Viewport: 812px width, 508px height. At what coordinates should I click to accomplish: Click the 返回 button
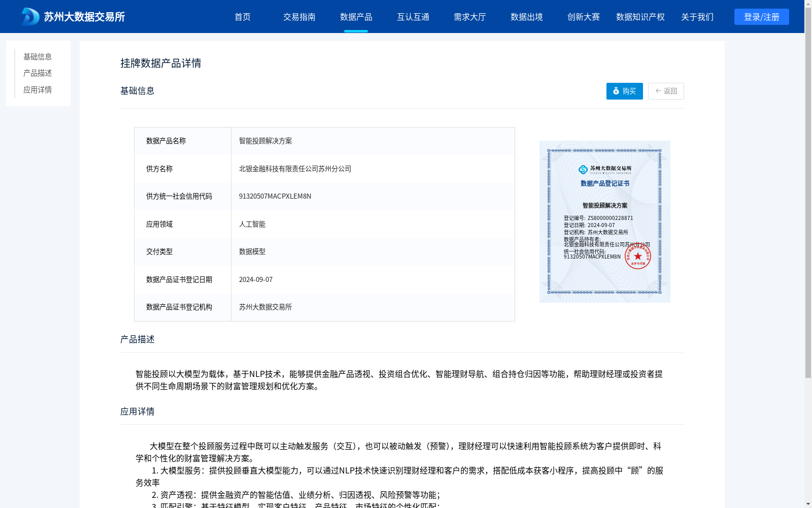pyautogui.click(x=666, y=91)
